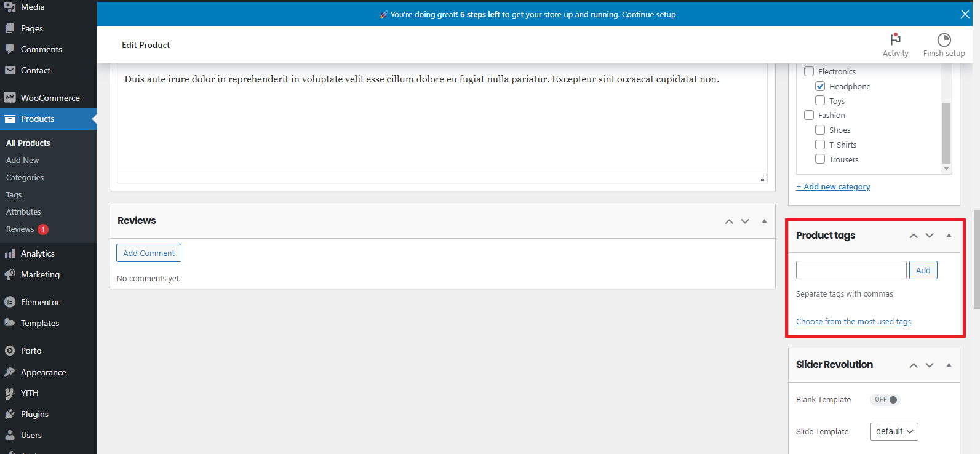
Task: Move Reviews panel down
Action: [x=745, y=221]
